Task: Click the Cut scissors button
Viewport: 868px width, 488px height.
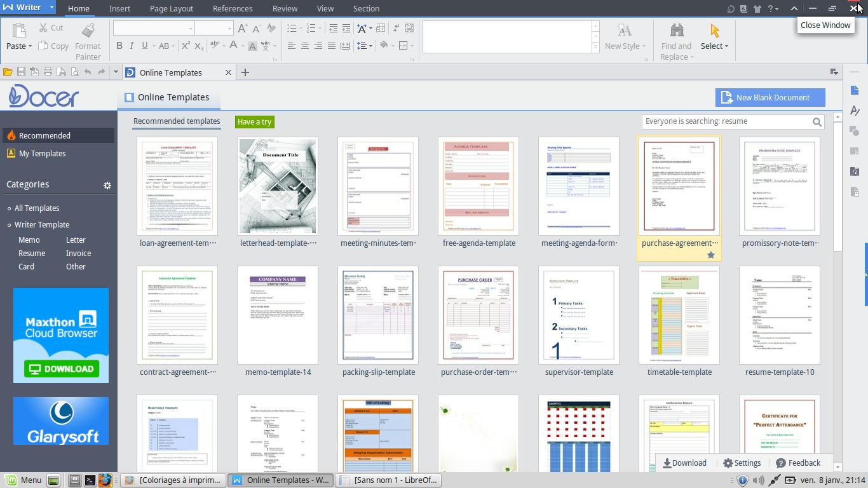Action: click(x=51, y=28)
